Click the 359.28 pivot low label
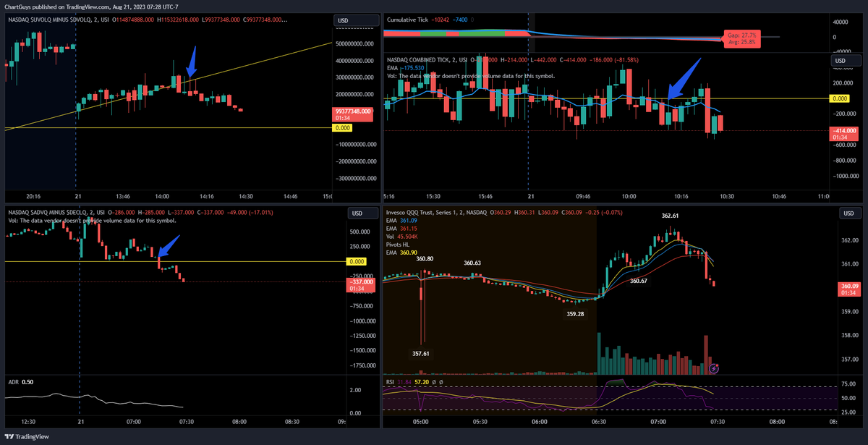The height and width of the screenshot is (445, 868). 575,314
